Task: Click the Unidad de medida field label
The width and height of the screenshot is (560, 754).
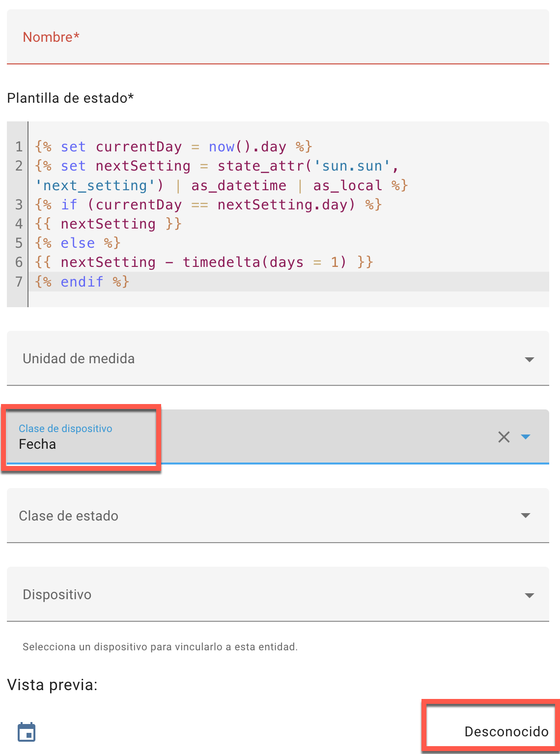Action: (x=79, y=358)
